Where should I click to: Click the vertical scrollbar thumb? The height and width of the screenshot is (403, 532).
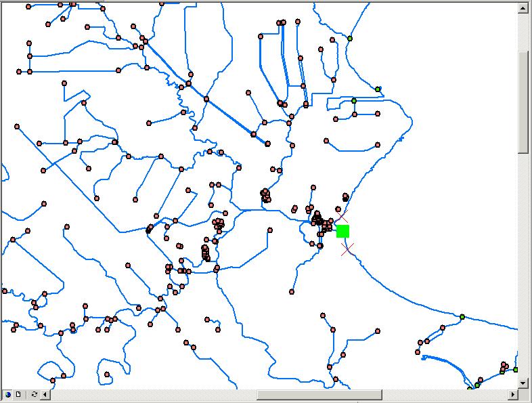click(x=523, y=102)
